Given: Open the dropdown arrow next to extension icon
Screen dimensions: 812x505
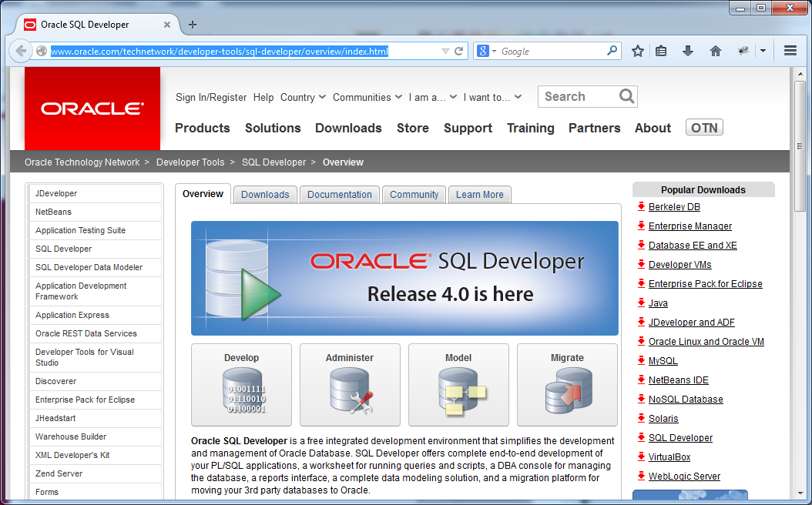Looking at the screenshot, I should point(763,51).
